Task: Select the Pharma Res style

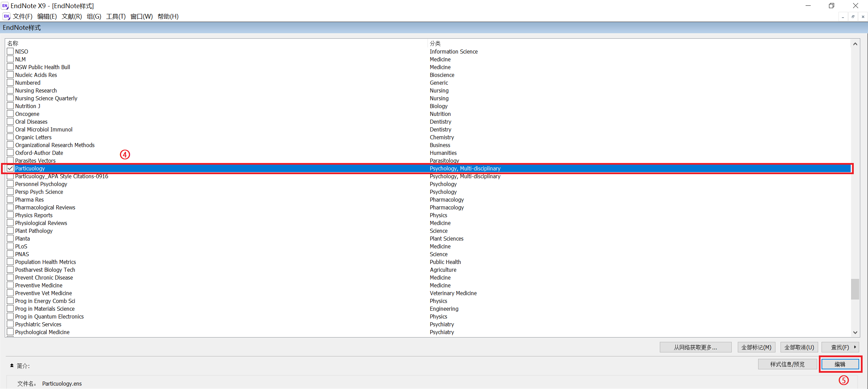Action: pos(29,200)
